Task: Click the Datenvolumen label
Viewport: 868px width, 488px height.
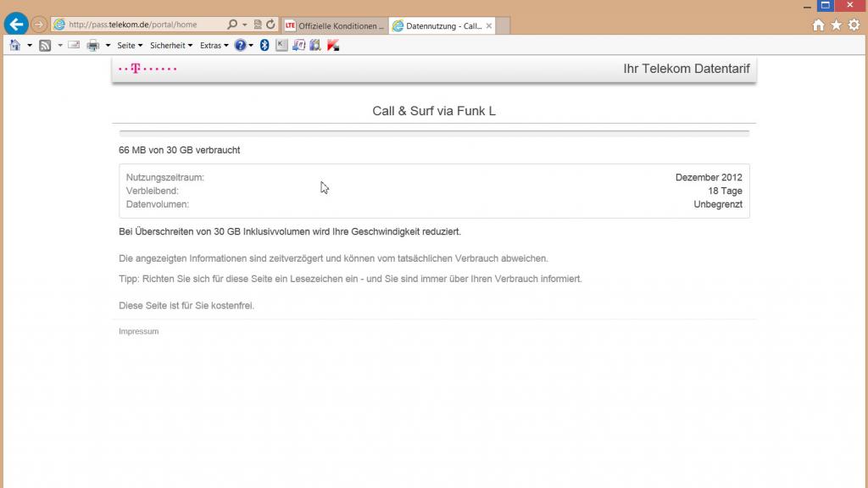Action: pyautogui.click(x=157, y=204)
